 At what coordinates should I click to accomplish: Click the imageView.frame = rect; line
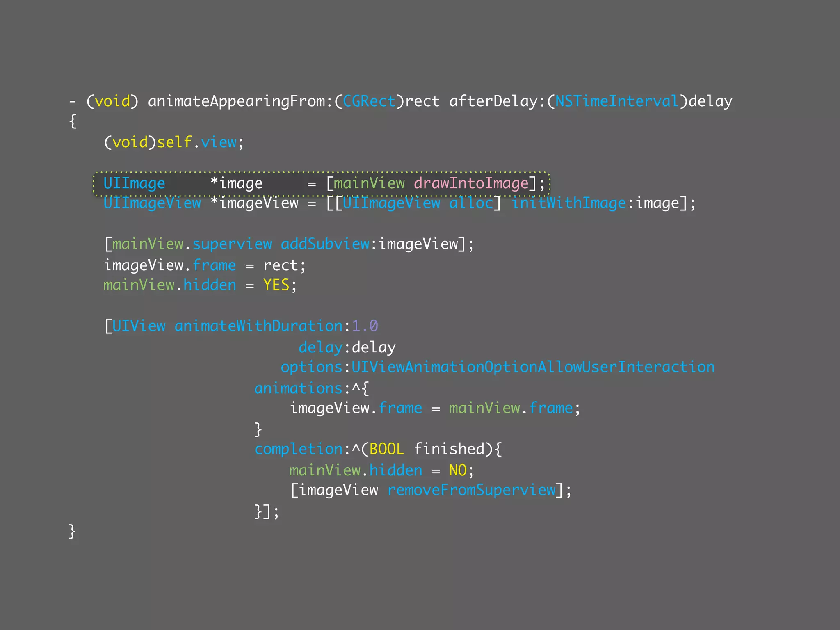tap(205, 265)
